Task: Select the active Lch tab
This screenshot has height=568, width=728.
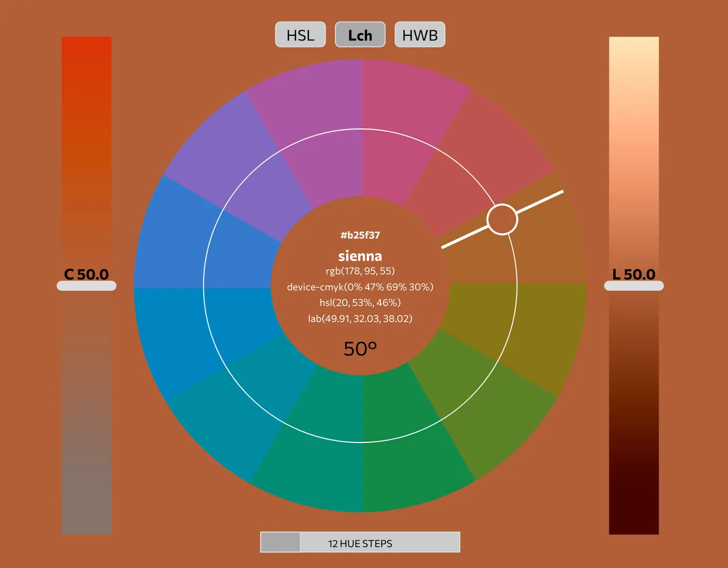Action: click(x=360, y=34)
